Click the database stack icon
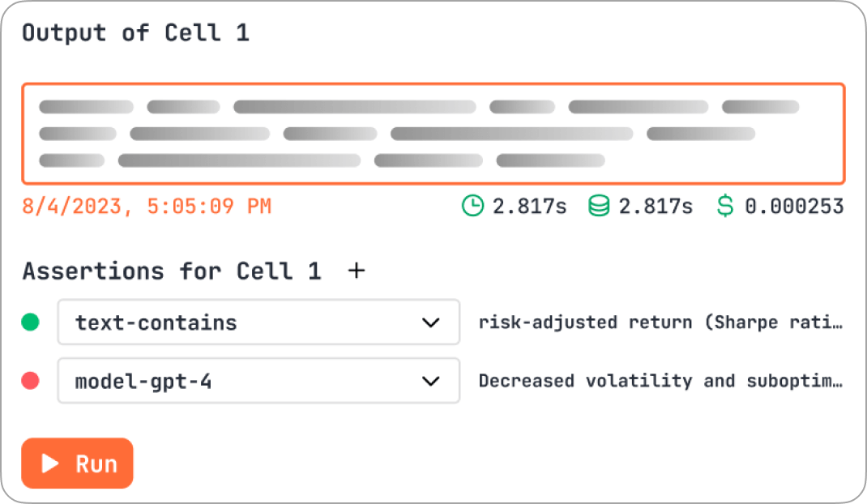This screenshot has height=504, width=867. pos(599,207)
